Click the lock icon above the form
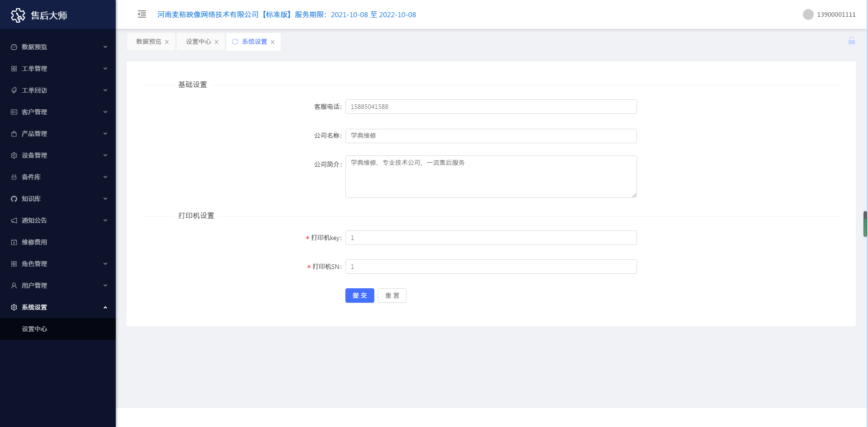 point(852,41)
